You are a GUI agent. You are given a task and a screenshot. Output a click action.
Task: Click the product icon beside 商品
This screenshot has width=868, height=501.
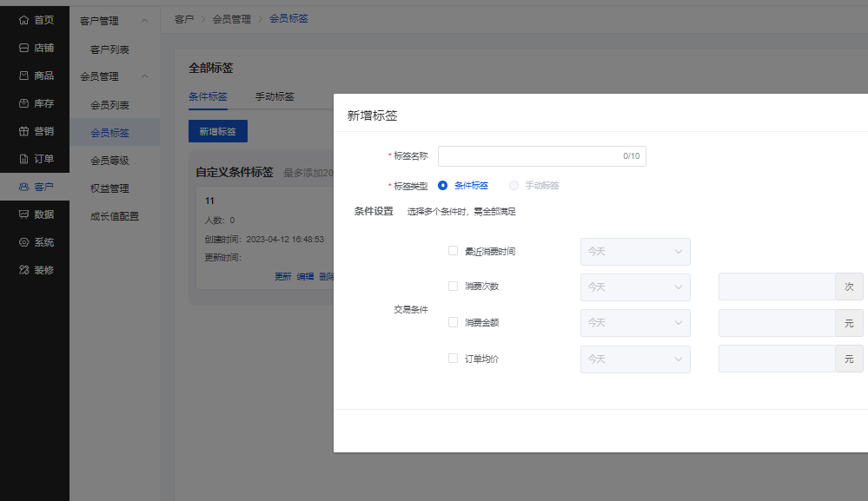23,76
